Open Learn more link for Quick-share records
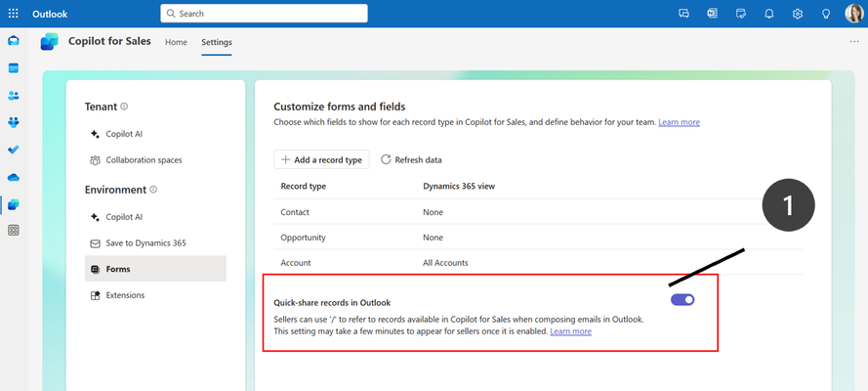868x391 pixels. (571, 331)
